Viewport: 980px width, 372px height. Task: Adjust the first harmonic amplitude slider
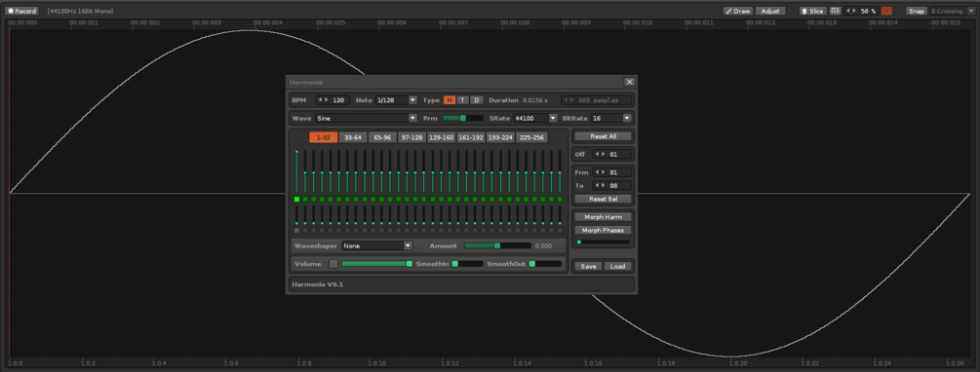tap(296, 171)
